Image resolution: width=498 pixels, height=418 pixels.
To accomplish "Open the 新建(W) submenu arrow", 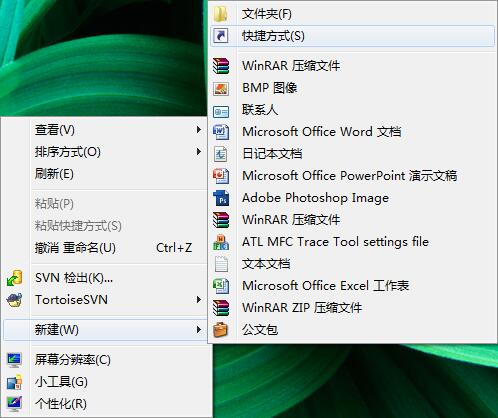I will 199,330.
